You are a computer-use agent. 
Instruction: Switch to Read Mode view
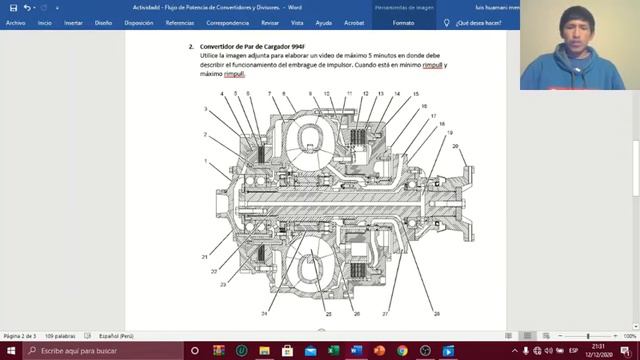[x=508, y=336]
